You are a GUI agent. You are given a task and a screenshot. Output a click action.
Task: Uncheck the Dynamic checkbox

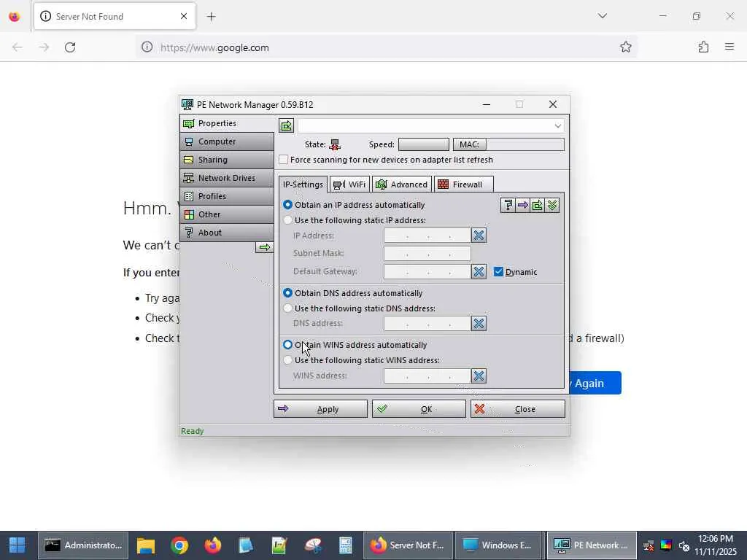[499, 272]
